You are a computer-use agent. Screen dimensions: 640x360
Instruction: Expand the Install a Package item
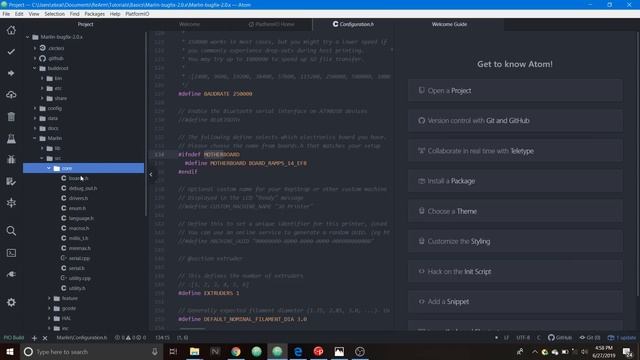tap(515, 181)
